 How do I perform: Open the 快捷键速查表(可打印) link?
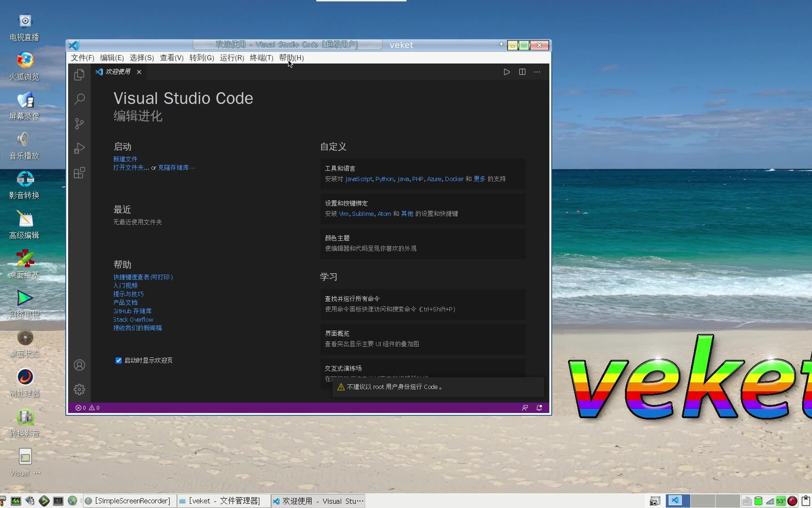click(x=143, y=277)
